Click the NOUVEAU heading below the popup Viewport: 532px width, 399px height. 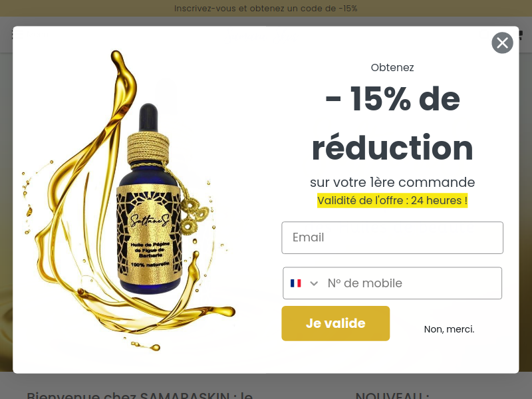[x=392, y=395]
